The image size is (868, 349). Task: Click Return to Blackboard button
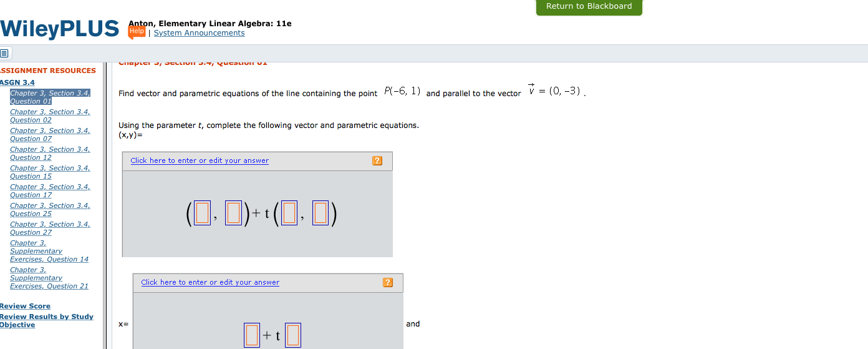[x=589, y=7]
